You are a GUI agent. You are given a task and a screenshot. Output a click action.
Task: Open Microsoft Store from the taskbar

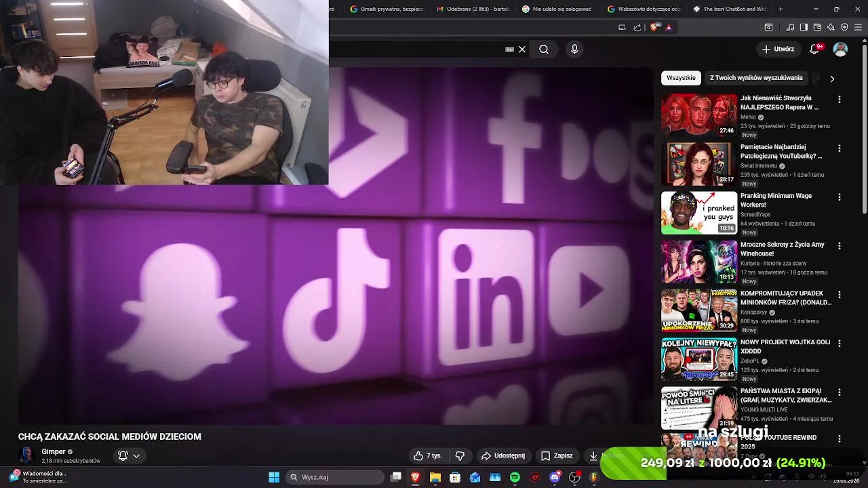tap(455, 477)
